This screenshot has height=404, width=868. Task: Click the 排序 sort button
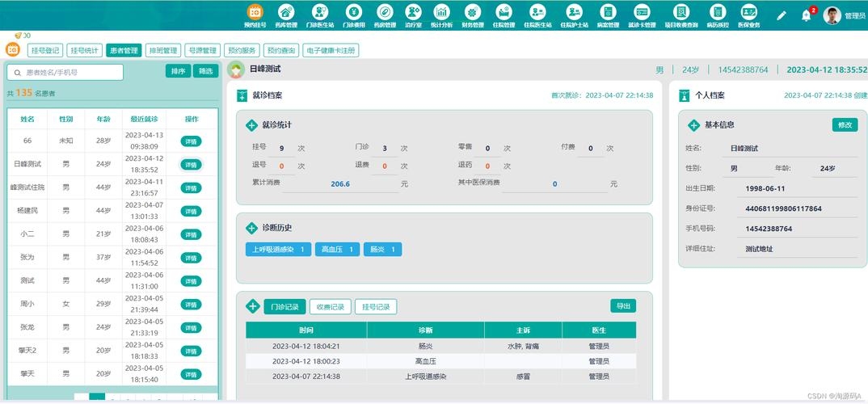coord(179,71)
